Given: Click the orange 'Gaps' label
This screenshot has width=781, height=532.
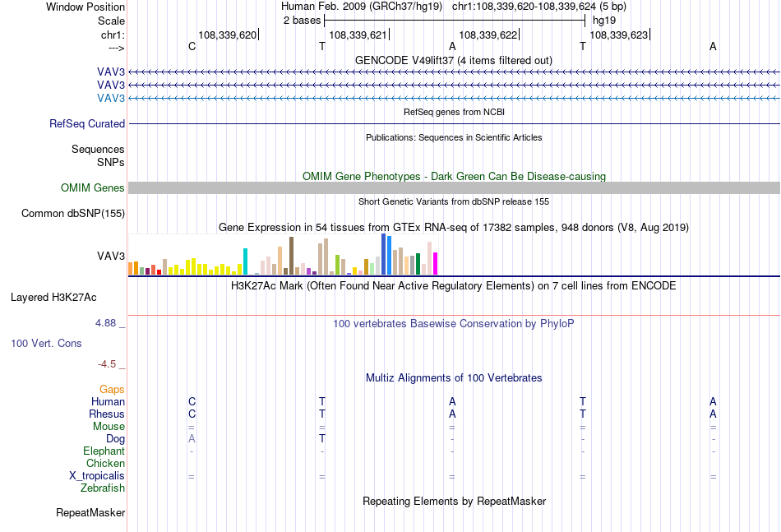Looking at the screenshot, I should pos(112,390).
